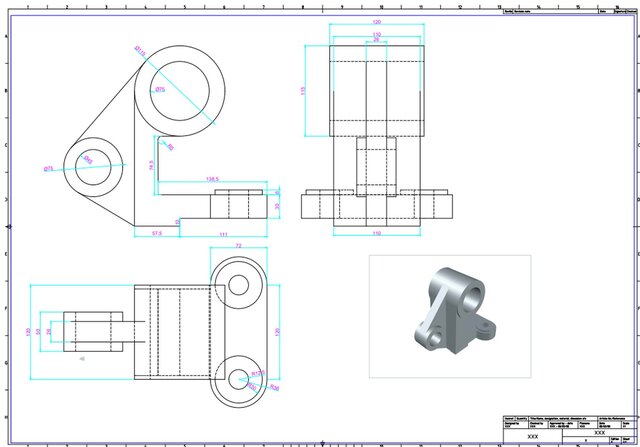Select the 138.5 horizontal dimension text

point(212,179)
